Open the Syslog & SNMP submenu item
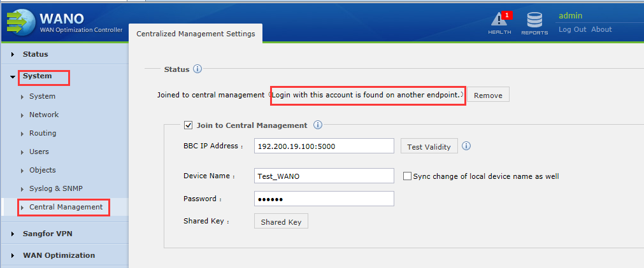 (56, 188)
